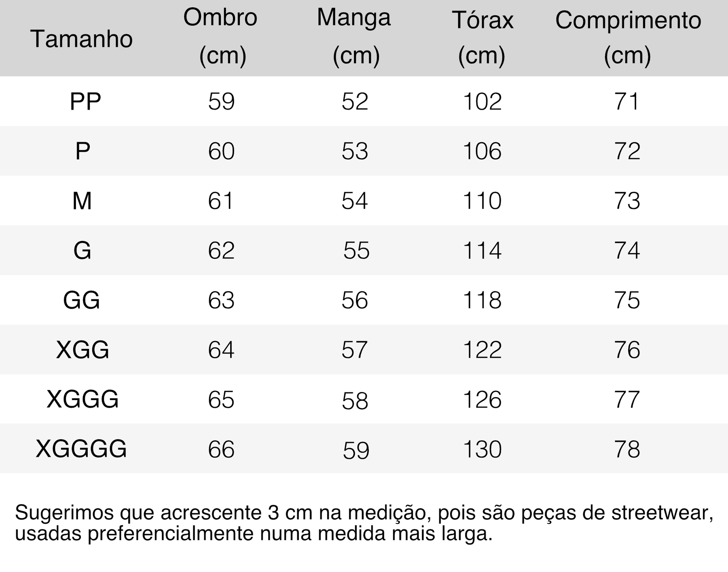The width and height of the screenshot is (728, 572).
Task: Click Comprimento value 77 for size XGGG
Action: point(627,399)
